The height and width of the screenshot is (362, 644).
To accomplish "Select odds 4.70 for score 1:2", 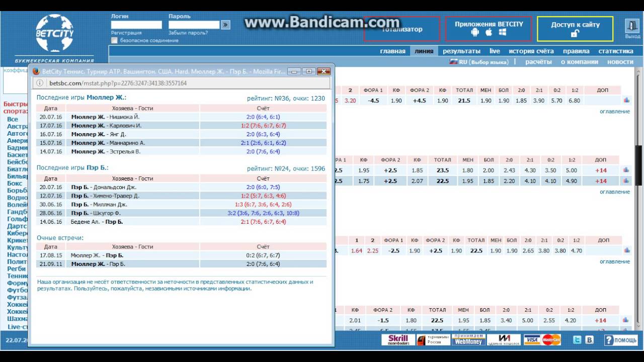I will [x=577, y=251].
